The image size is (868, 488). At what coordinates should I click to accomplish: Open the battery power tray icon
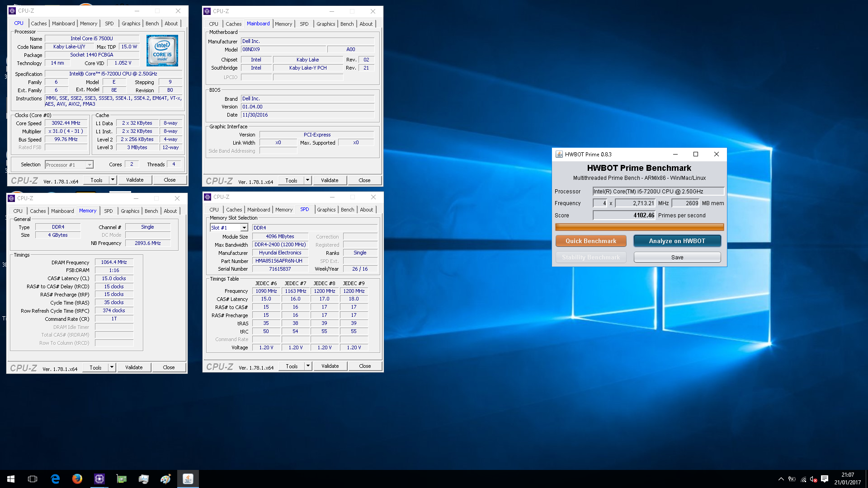[x=792, y=479]
